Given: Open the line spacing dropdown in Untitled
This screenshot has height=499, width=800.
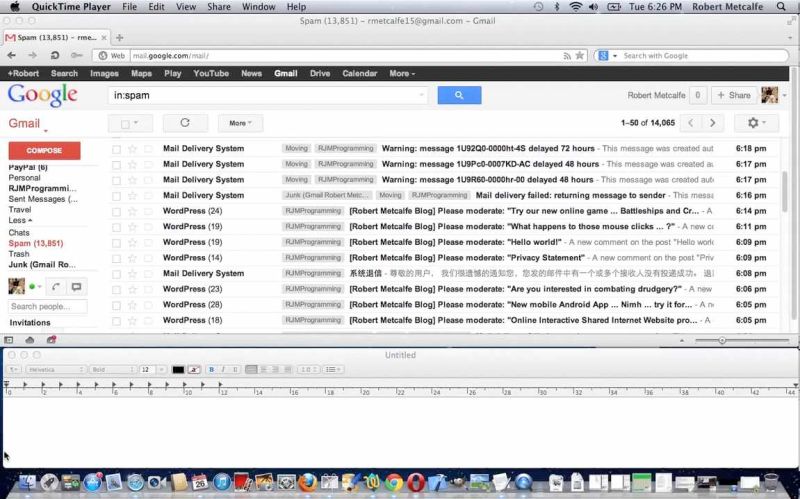Looking at the screenshot, I should (309, 369).
